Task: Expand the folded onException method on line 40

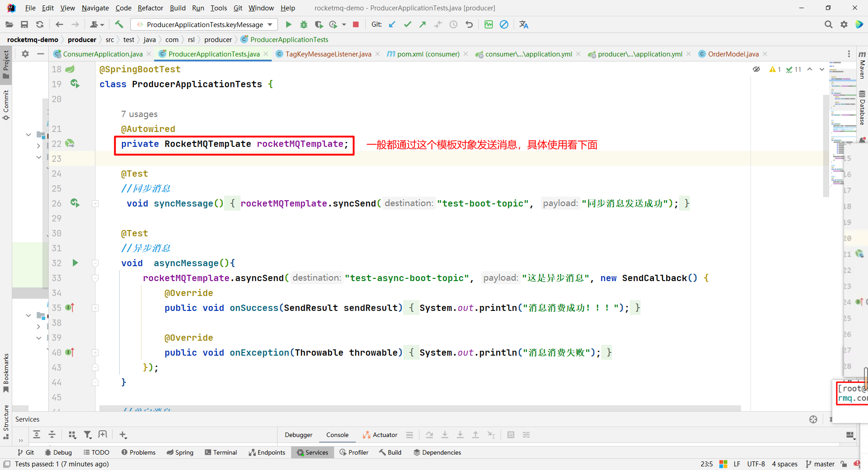Action: [95, 352]
